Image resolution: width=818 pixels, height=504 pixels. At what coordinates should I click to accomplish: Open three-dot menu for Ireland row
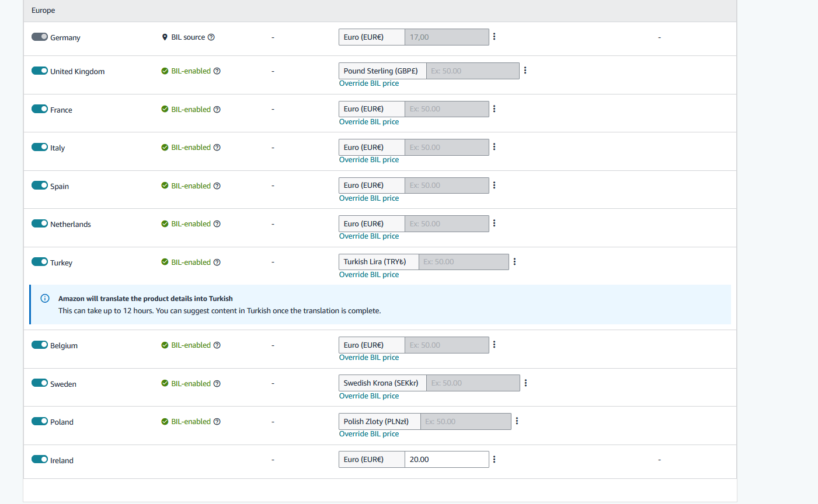tap(494, 460)
